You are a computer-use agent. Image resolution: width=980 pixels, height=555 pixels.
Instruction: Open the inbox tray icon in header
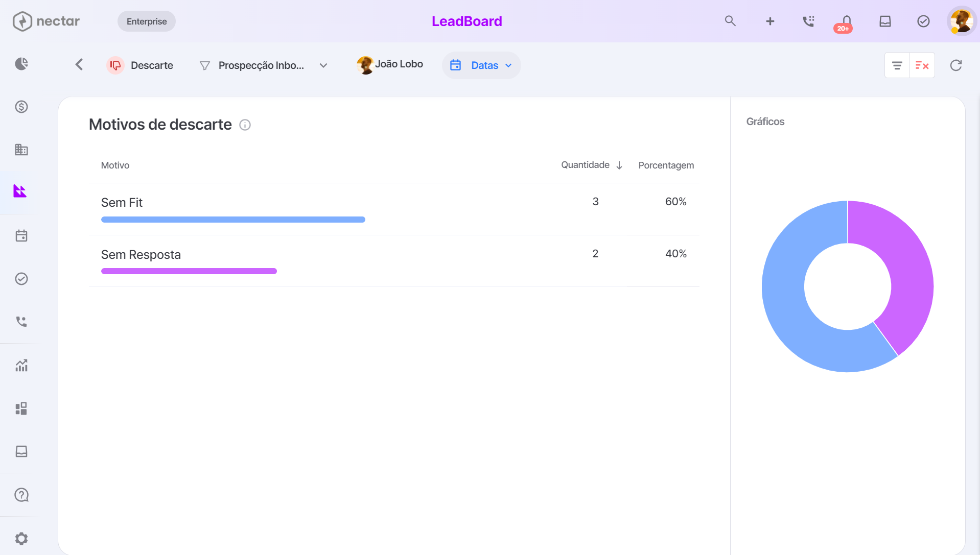[885, 21]
